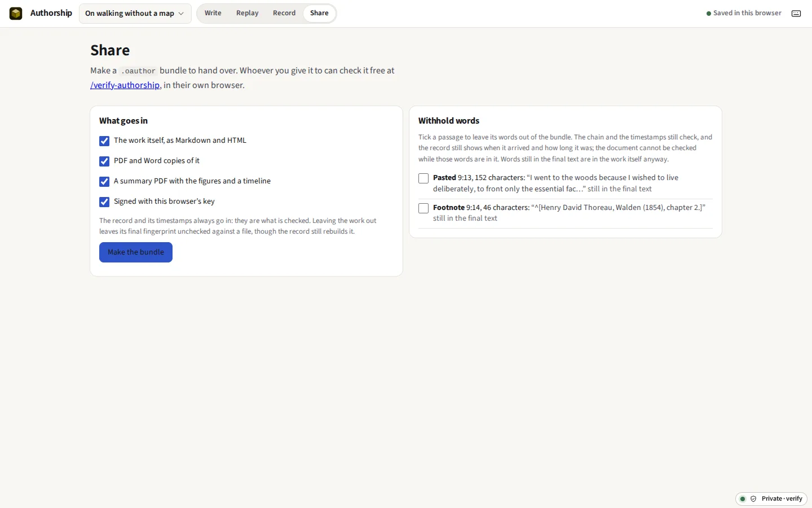Click the 'Share' page heading
812x508 pixels.
tap(110, 50)
